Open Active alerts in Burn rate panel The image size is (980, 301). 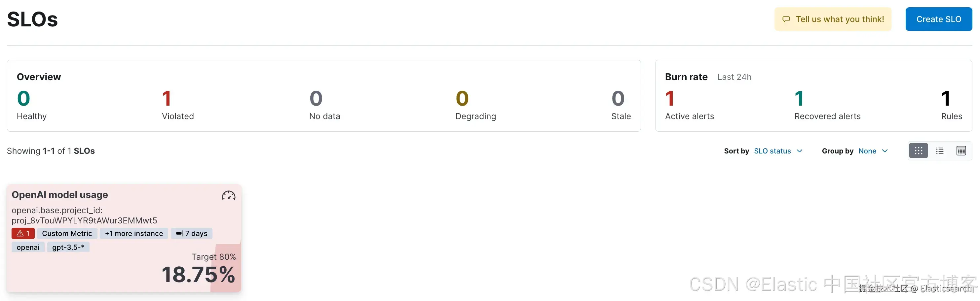point(669,99)
